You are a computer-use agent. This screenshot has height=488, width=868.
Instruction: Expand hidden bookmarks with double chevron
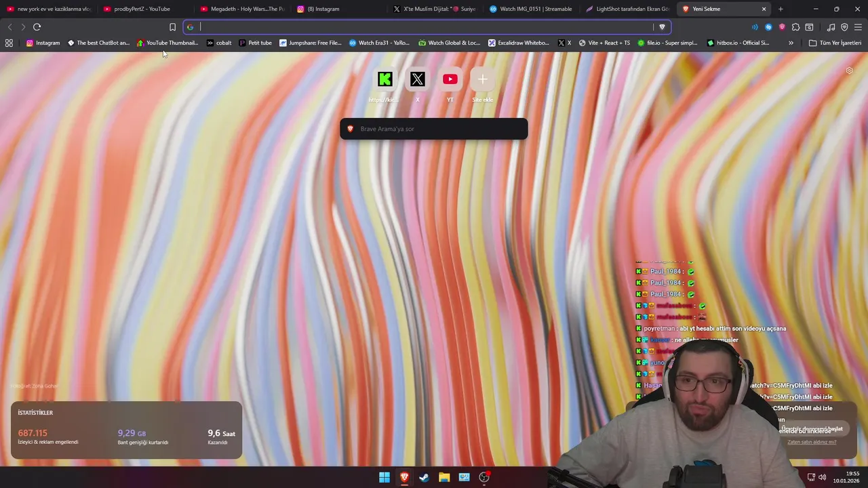pyautogui.click(x=791, y=43)
